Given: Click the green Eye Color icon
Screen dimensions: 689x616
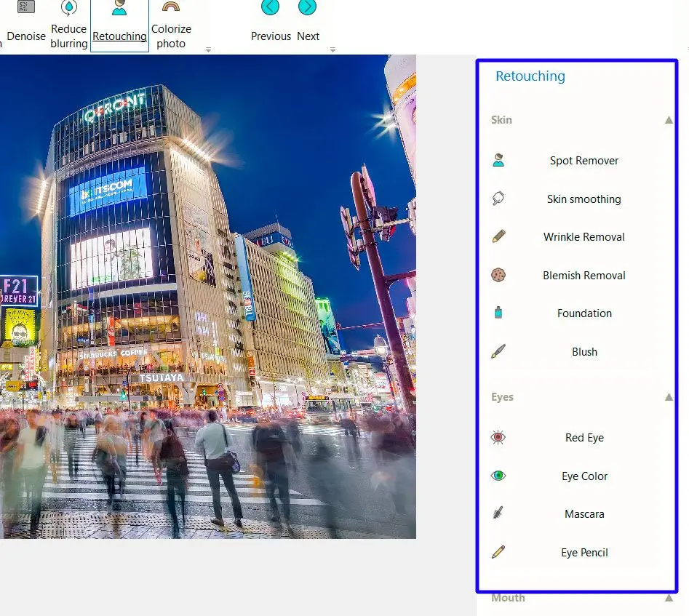Looking at the screenshot, I should tap(498, 476).
